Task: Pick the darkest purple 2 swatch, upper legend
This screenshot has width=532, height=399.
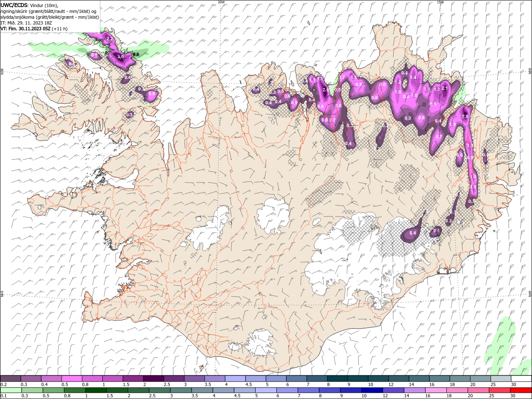Action: pyautogui.click(x=153, y=379)
